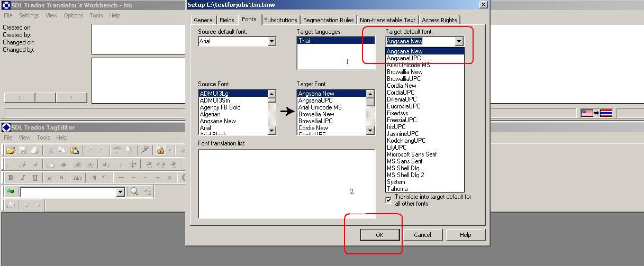Confirm setup with OK button
This screenshot has width=644, height=266.
point(379,235)
